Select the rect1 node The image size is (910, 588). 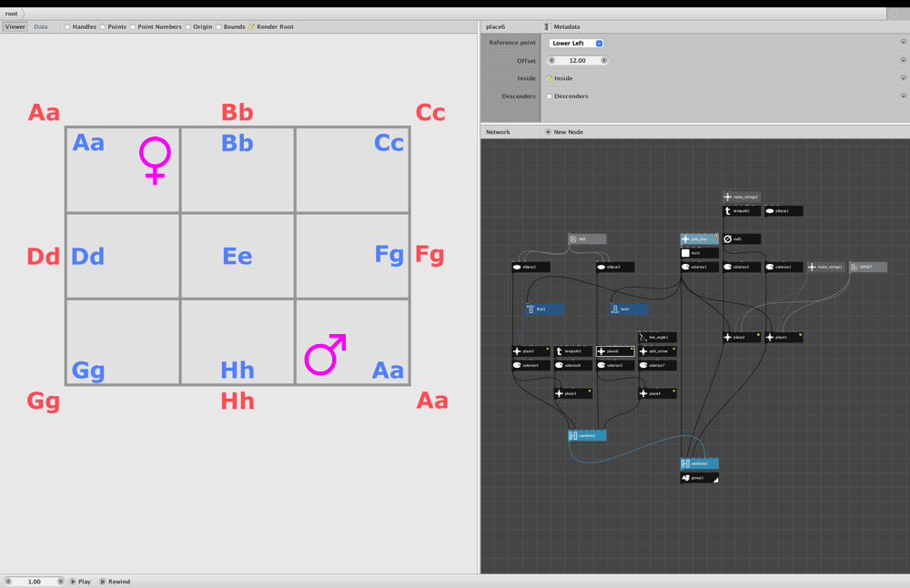tap(699, 253)
